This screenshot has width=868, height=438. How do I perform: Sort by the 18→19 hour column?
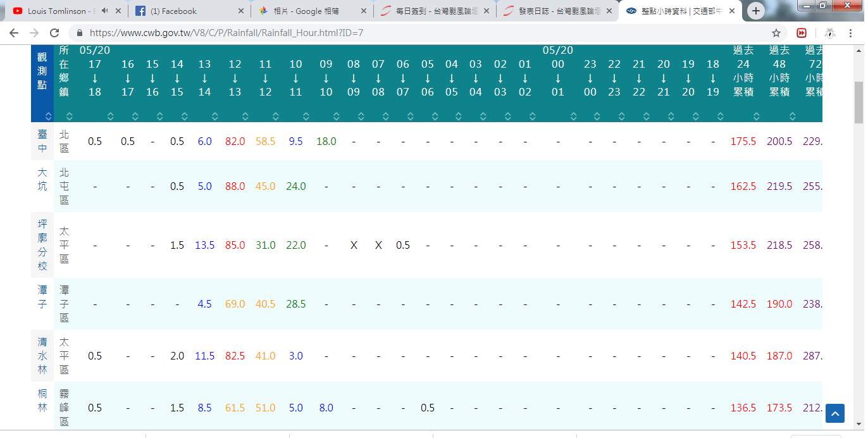coord(721,116)
